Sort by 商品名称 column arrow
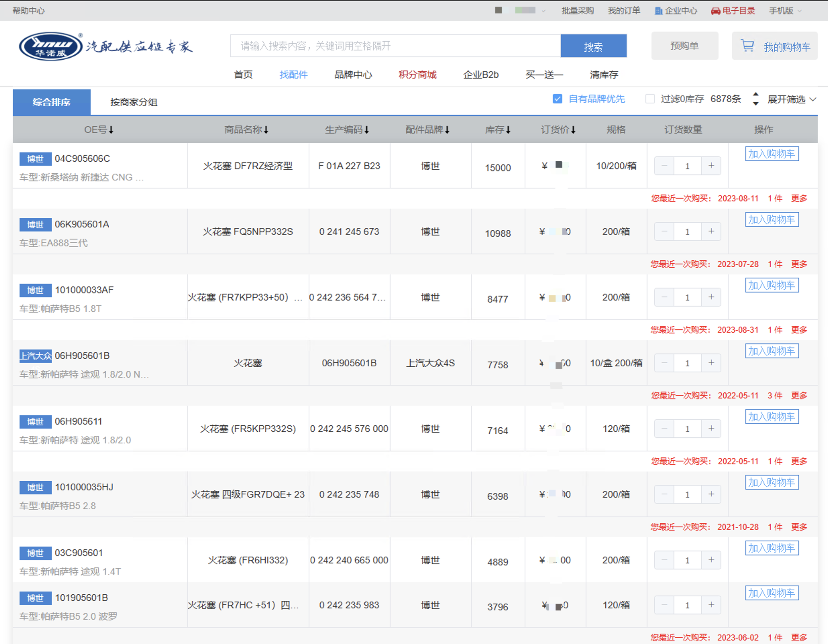Viewport: 828px width, 644px height. click(x=266, y=130)
